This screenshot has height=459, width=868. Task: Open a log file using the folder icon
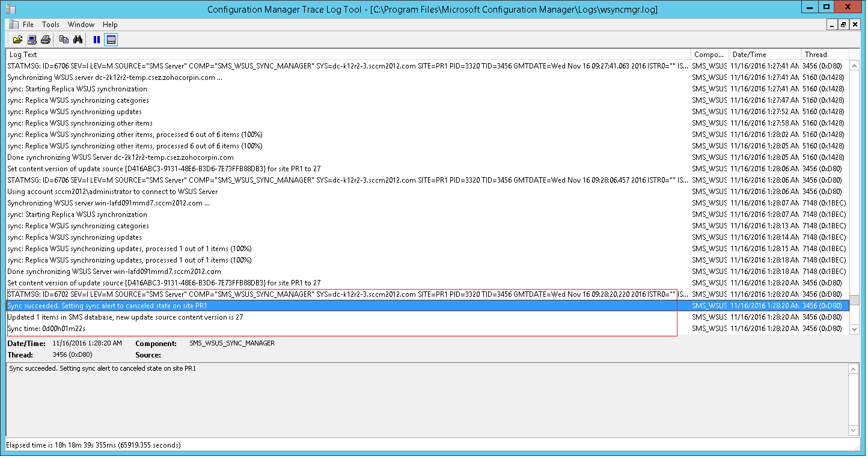click(x=17, y=40)
